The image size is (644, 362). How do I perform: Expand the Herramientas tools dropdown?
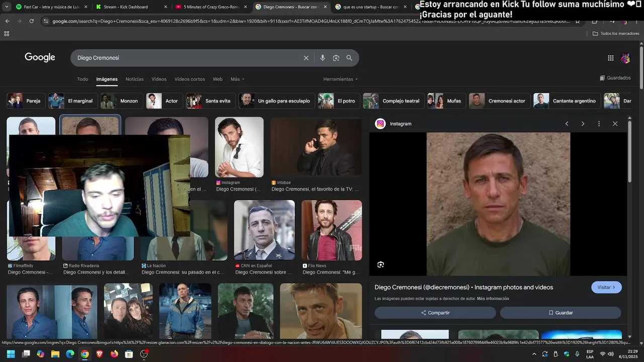341,79
